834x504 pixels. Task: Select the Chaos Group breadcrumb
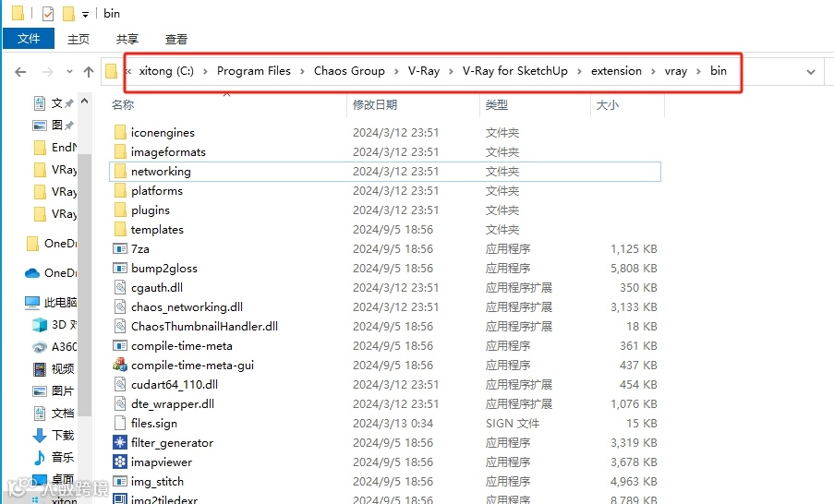(349, 71)
